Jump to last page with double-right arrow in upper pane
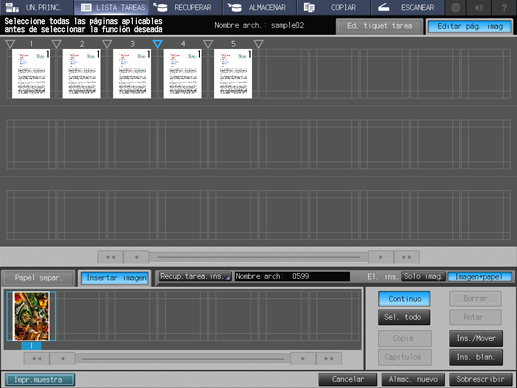 pos(406,257)
